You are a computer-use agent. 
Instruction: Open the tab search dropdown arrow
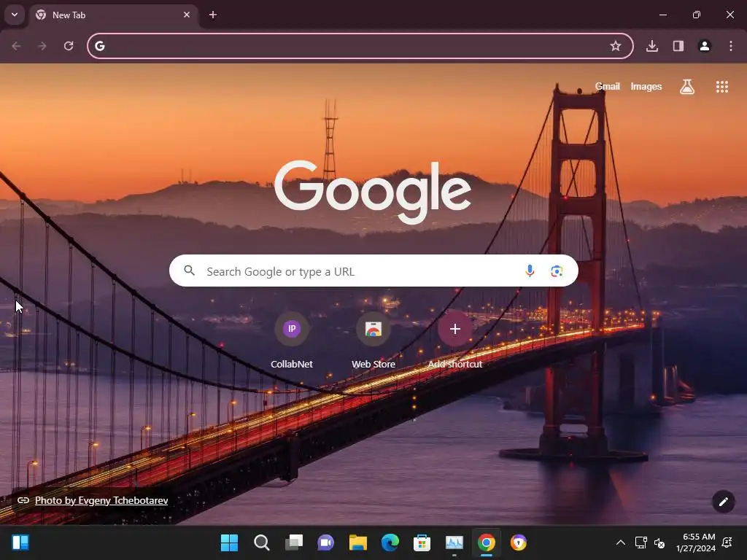click(x=15, y=15)
